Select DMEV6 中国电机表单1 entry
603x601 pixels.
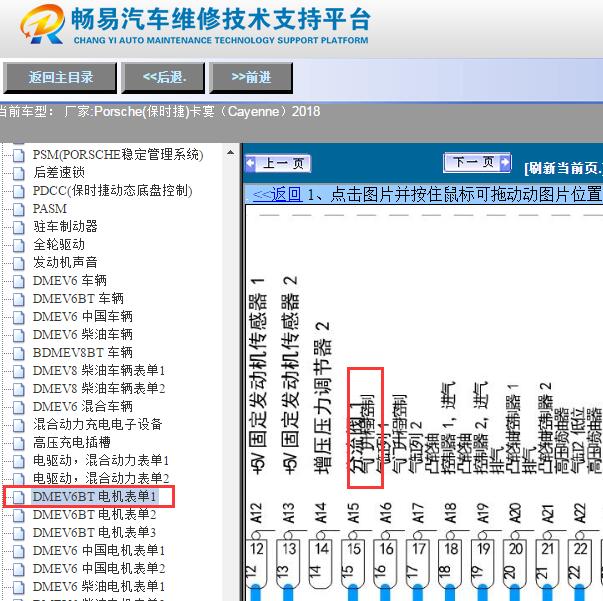[x=99, y=550]
